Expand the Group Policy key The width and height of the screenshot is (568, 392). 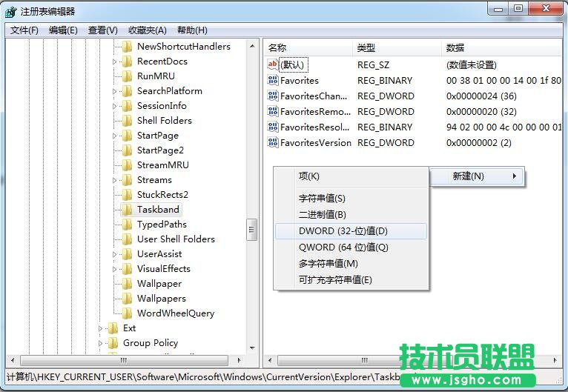tap(100, 344)
